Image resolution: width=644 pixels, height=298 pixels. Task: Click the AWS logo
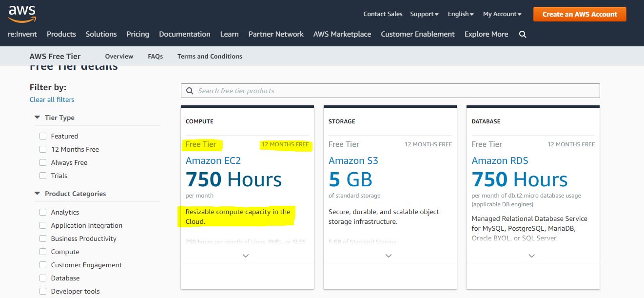coord(22,14)
